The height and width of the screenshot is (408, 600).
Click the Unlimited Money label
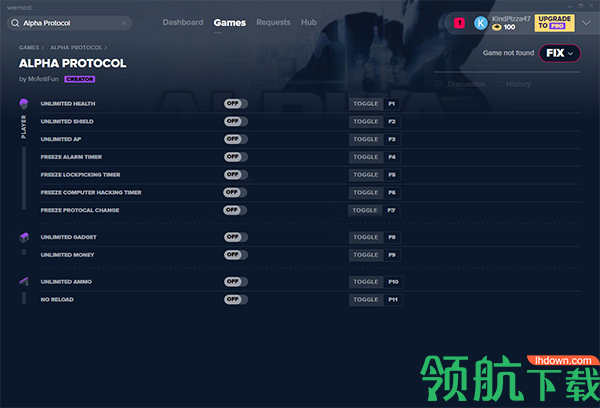[x=67, y=255]
